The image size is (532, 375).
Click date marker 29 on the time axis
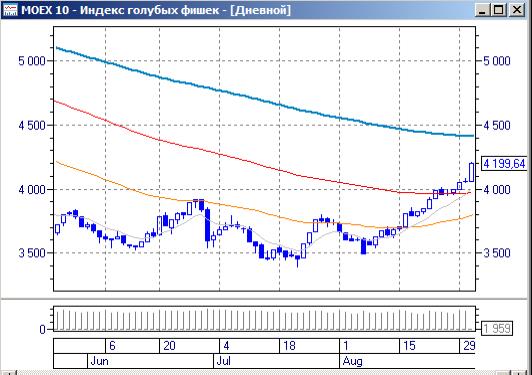coord(469,346)
